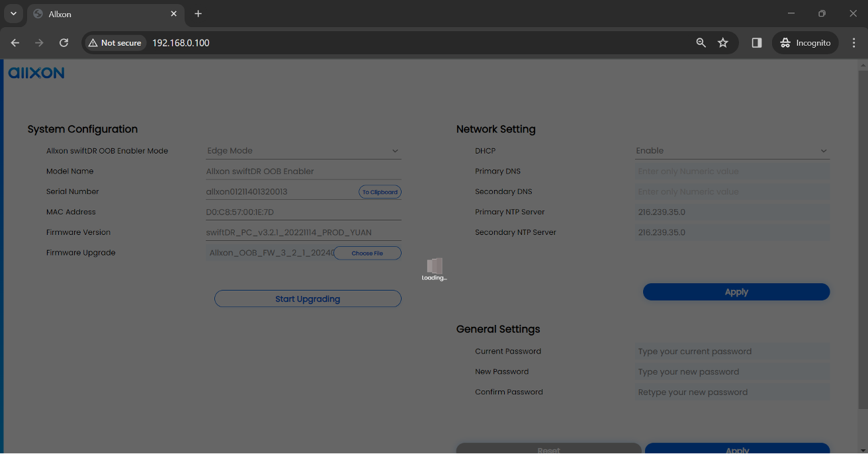Image resolution: width=868 pixels, height=454 pixels.
Task: Open a new browser tab
Action: (x=198, y=13)
